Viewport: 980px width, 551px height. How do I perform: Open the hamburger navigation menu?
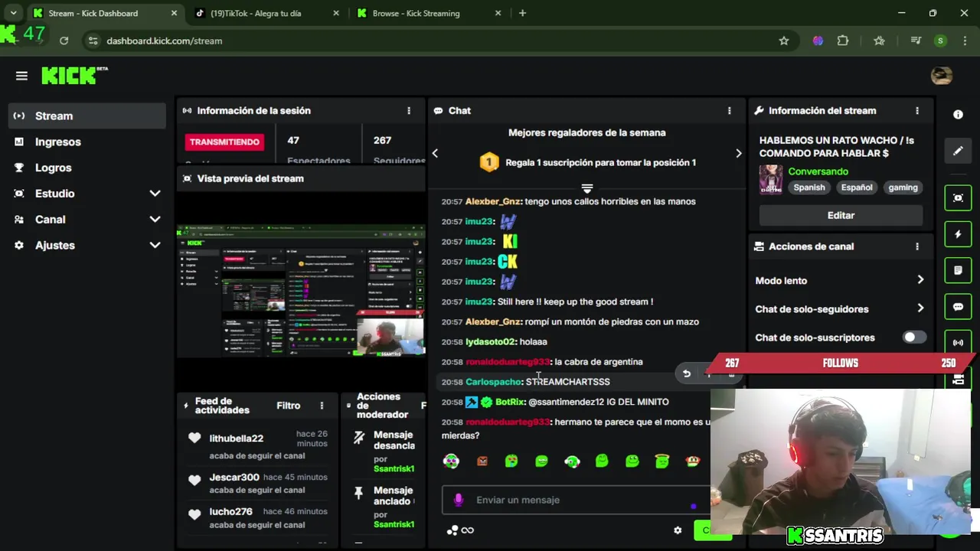coord(21,76)
